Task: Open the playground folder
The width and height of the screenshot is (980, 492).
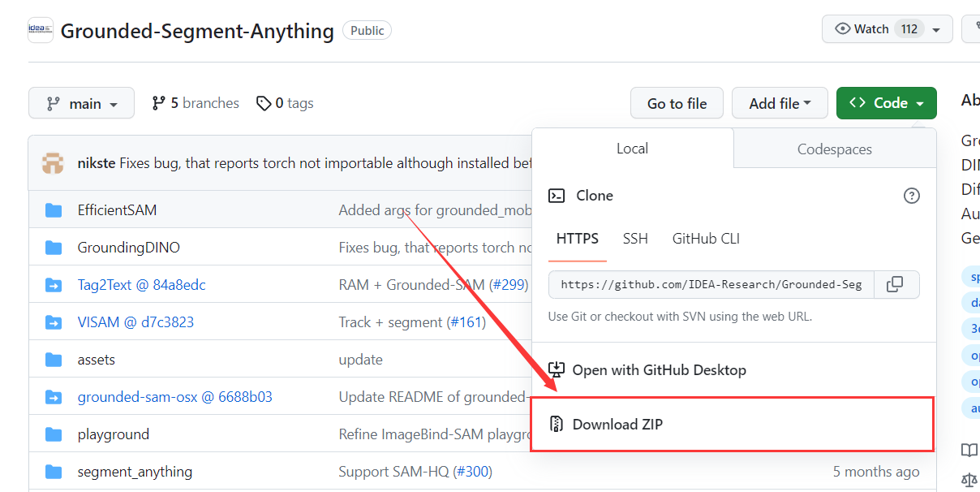Action: click(x=114, y=434)
